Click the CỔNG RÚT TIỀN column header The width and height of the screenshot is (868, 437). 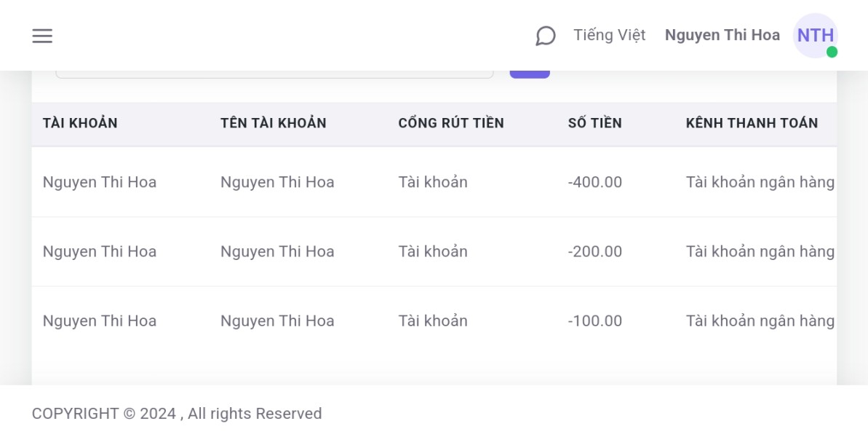tap(450, 123)
